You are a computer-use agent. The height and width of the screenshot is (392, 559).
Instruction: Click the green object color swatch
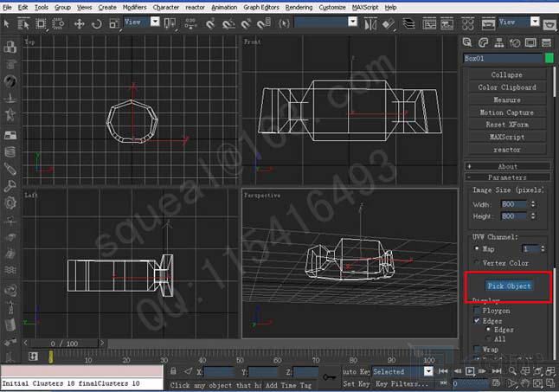pos(548,58)
